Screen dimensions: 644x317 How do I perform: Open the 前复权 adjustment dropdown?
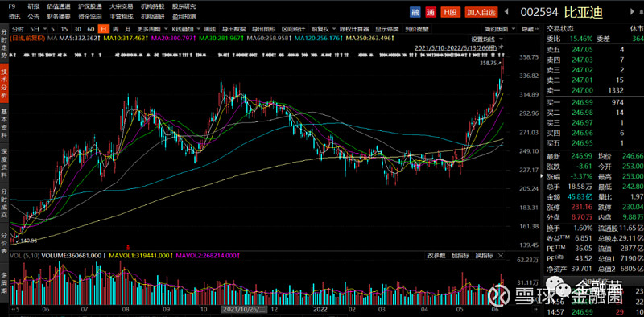click(324, 29)
